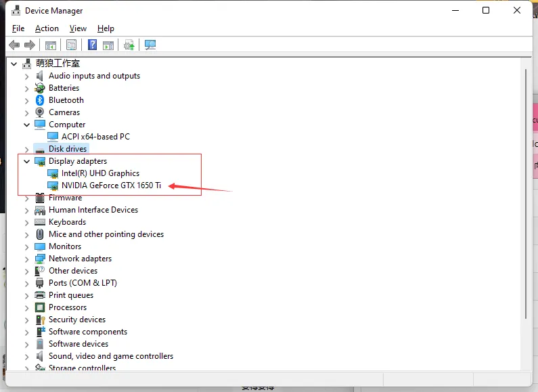538x392 pixels.
Task: Expand the Disk drives chevron
Action: coord(27,150)
